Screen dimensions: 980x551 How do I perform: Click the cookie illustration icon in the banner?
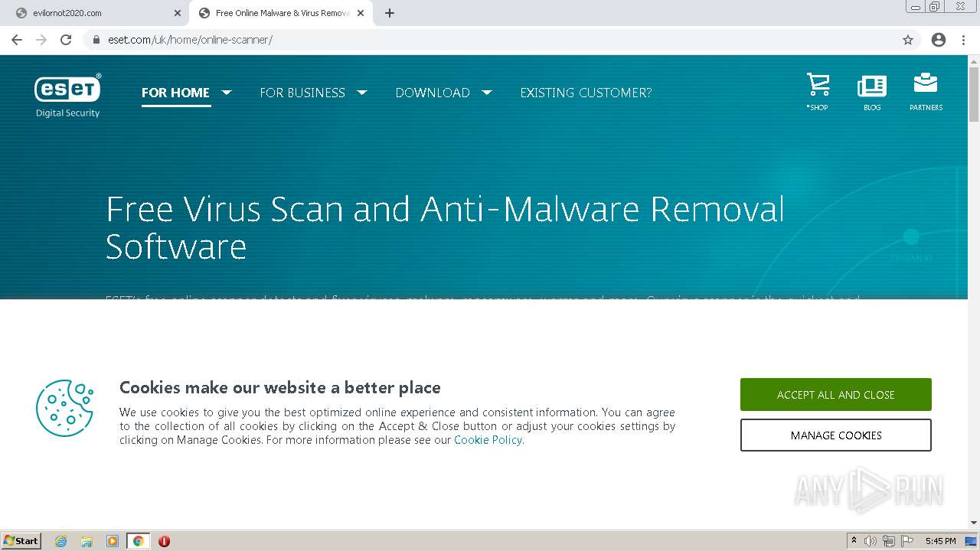point(65,408)
